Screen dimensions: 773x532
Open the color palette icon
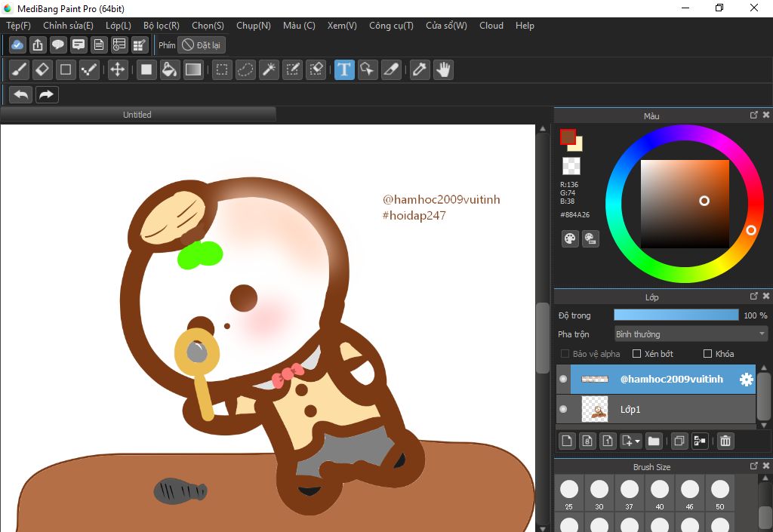pyautogui.click(x=570, y=239)
